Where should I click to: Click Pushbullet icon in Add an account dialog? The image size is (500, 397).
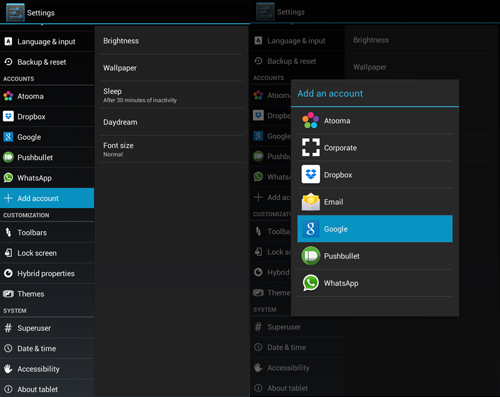pyautogui.click(x=311, y=256)
